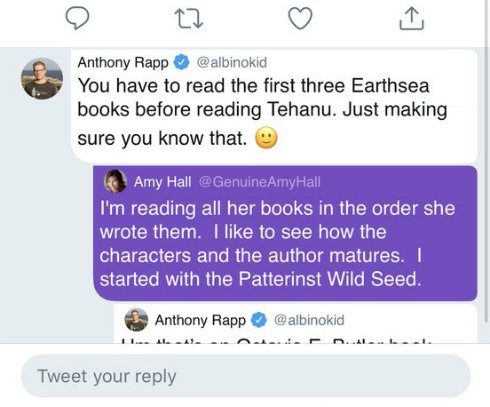490x407 pixels.
Task: Tap the verified badge beside the first Anthony Rapp
Action: click(182, 62)
